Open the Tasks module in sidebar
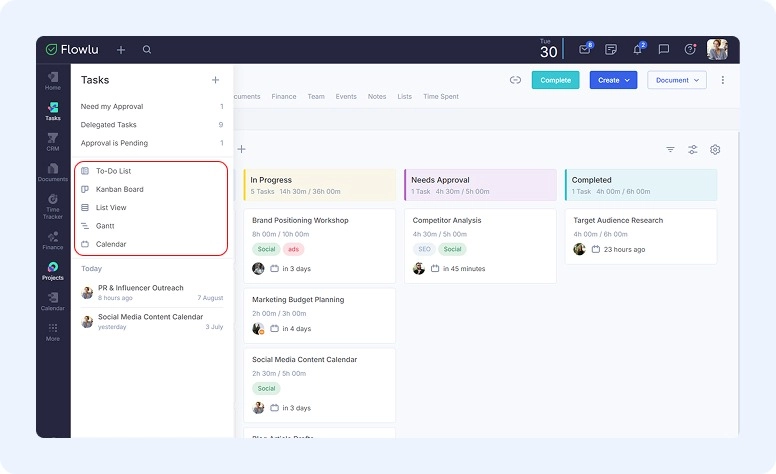 [53, 111]
